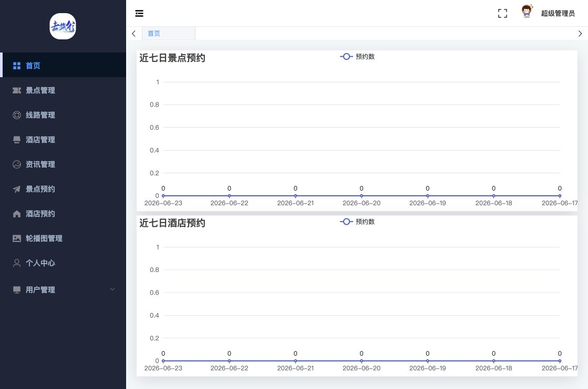The image size is (588, 389).
Task: Click the 去旅行 logo image
Action: (x=63, y=26)
